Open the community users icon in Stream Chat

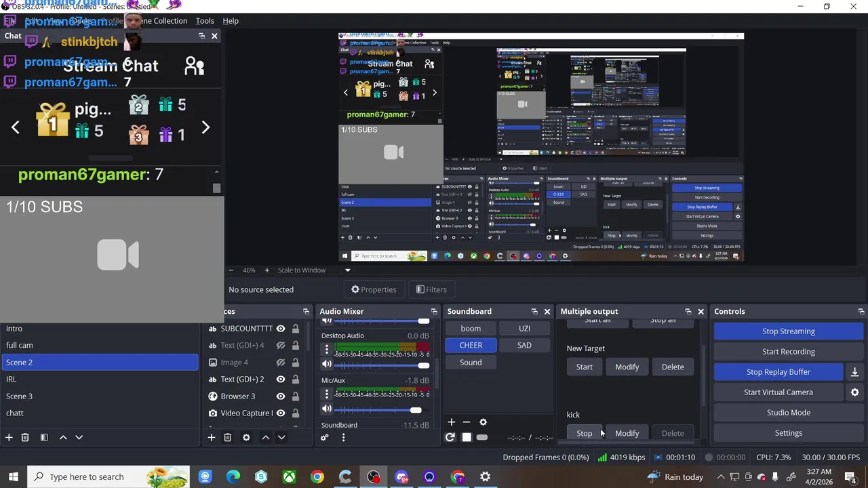pos(195,66)
